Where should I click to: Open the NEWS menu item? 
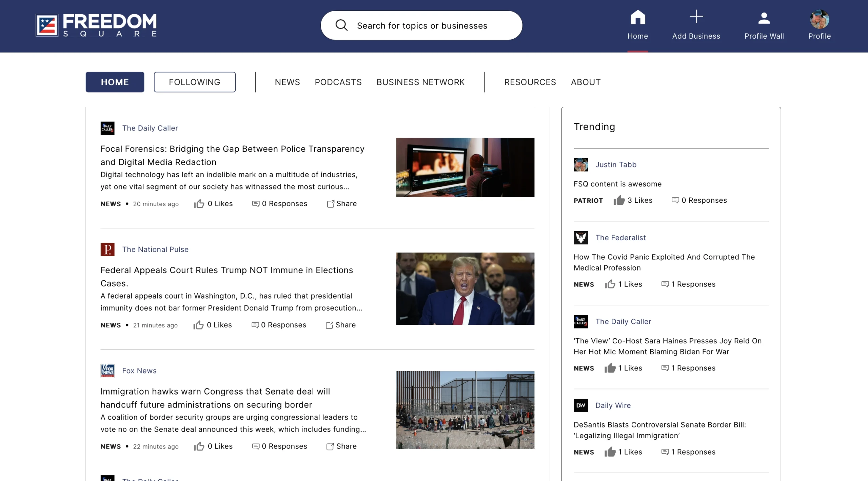(x=287, y=82)
